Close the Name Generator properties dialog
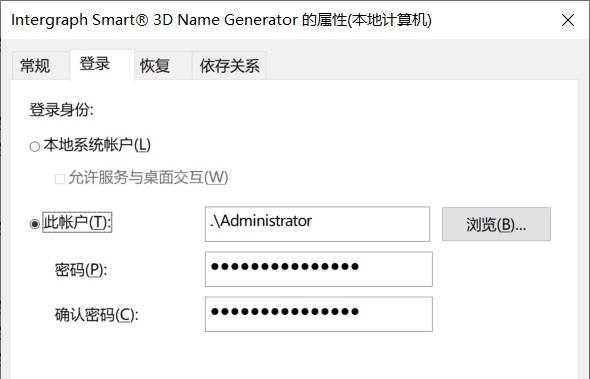Image resolution: width=590 pixels, height=379 pixels. coord(568,20)
